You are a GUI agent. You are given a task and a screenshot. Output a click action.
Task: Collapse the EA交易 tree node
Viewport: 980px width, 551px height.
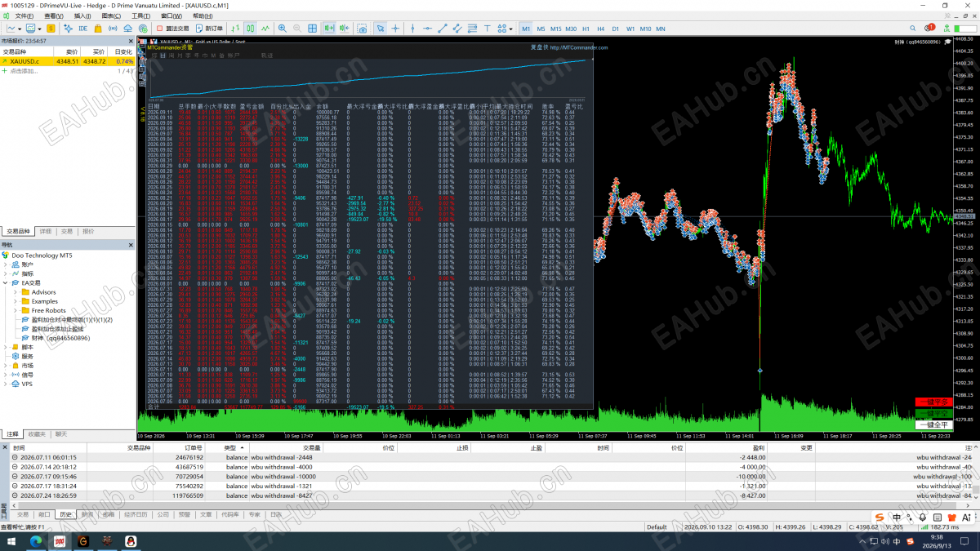point(6,282)
